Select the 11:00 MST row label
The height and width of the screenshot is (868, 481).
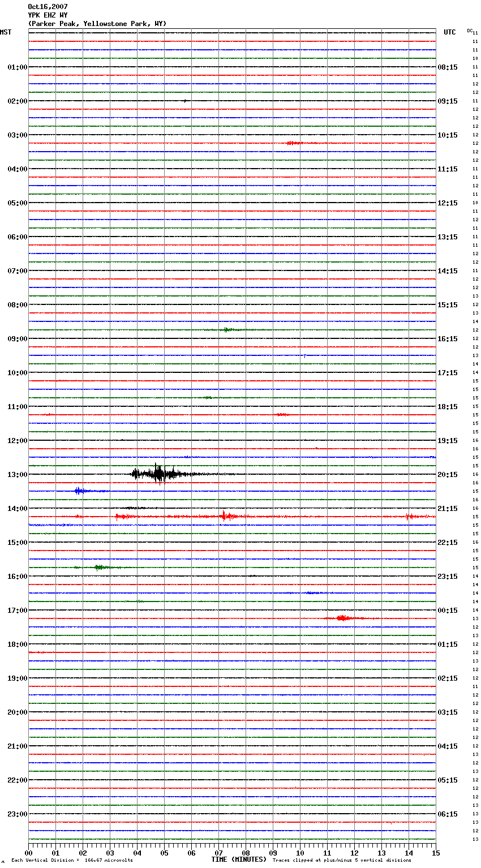(18, 407)
